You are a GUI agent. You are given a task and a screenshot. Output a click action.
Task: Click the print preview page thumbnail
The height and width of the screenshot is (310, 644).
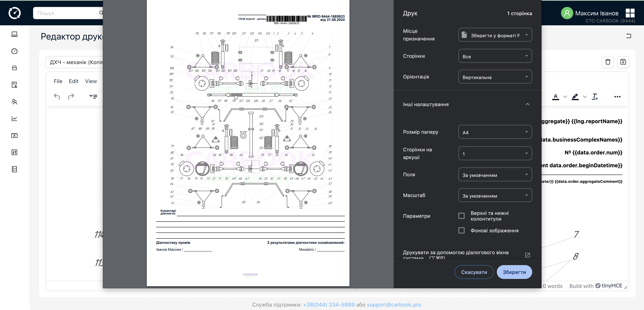pos(248,143)
